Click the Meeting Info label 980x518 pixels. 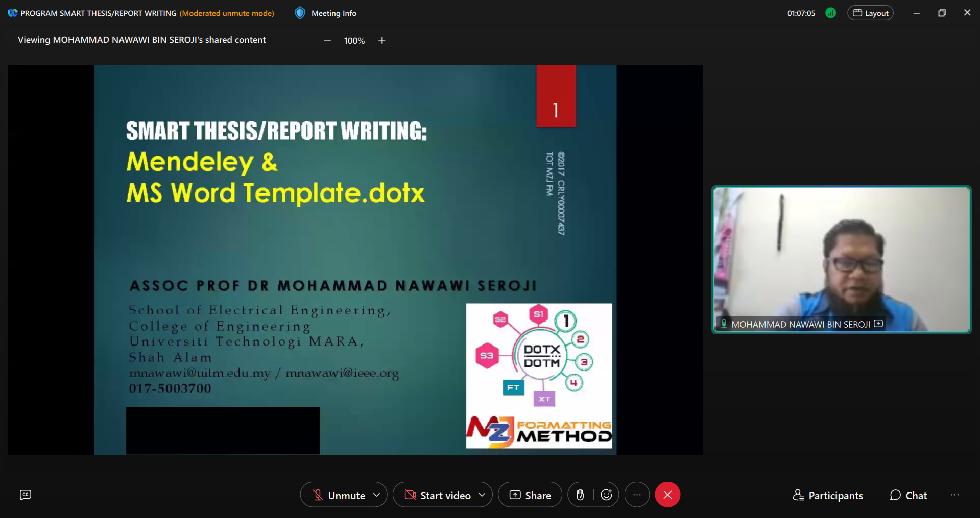pos(334,13)
